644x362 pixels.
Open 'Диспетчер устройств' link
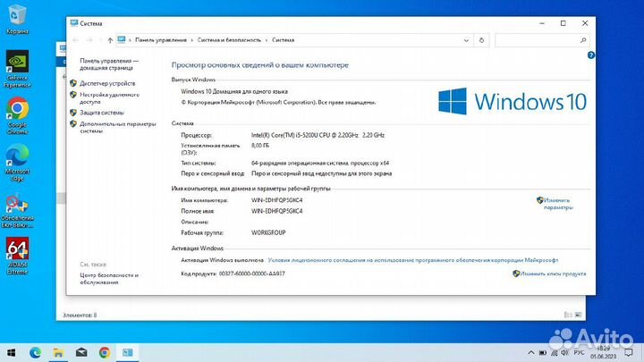pos(107,83)
